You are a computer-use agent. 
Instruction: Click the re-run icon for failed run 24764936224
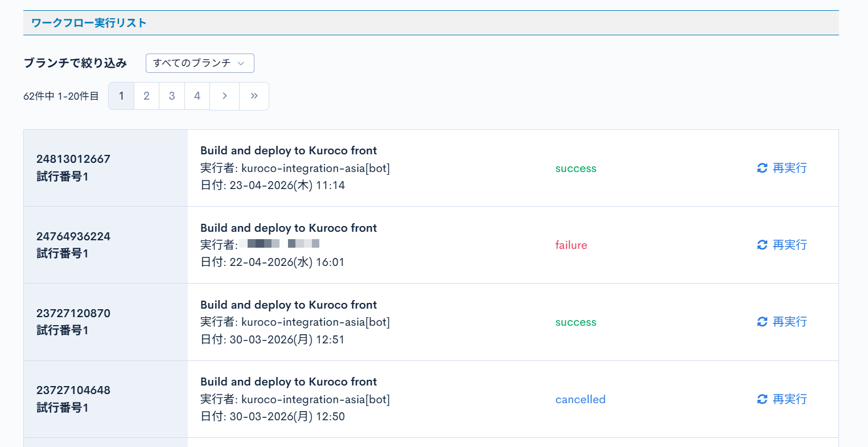point(762,245)
